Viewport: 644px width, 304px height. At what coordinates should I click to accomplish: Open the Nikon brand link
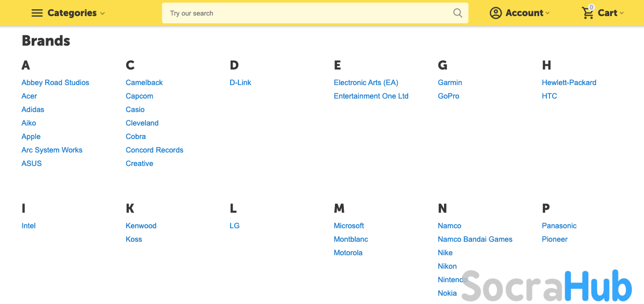447,266
